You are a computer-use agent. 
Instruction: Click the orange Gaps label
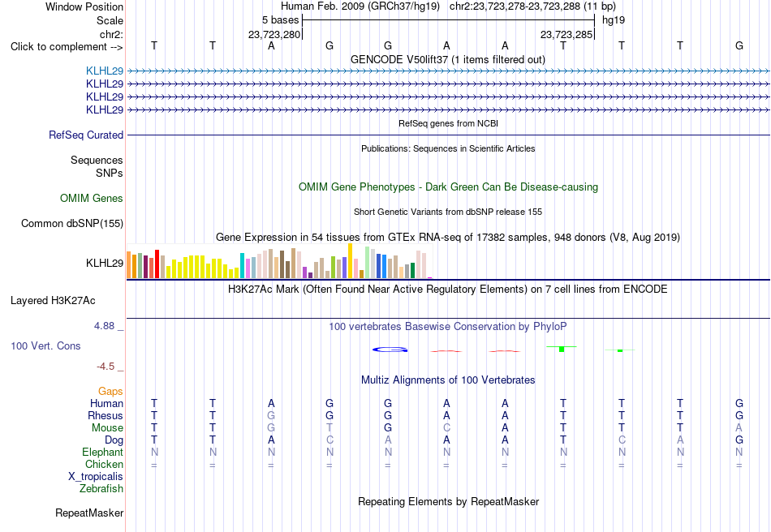pyautogui.click(x=110, y=392)
